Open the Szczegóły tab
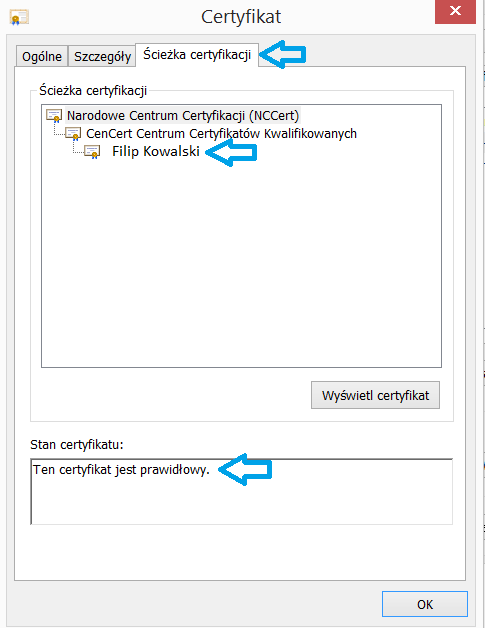The image size is (485, 628). [103, 56]
